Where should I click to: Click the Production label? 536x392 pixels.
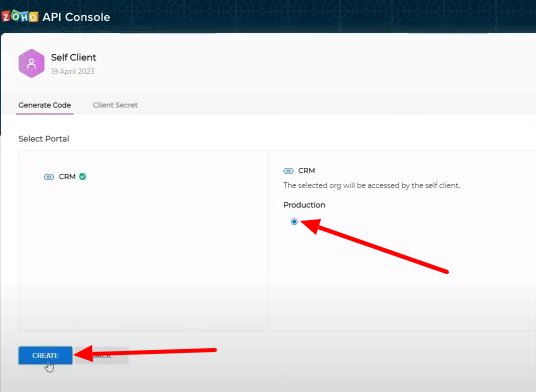[x=304, y=205]
